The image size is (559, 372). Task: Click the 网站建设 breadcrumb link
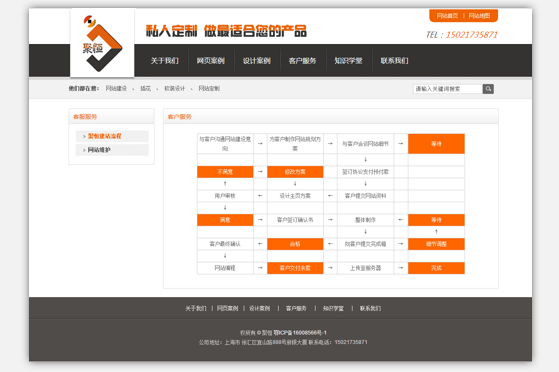point(116,88)
